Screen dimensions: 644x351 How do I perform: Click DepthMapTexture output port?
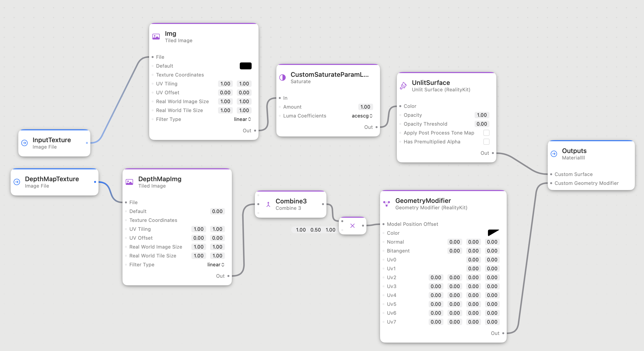point(95,182)
